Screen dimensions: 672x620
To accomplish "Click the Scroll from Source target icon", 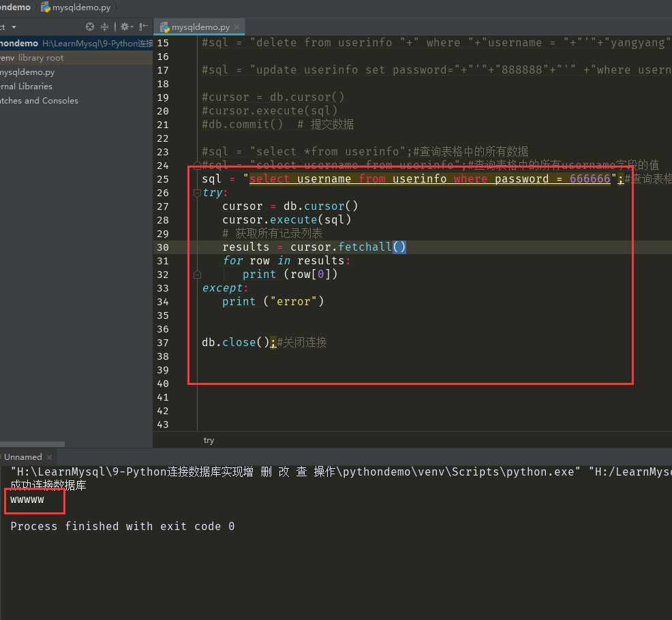I will pyautogui.click(x=89, y=27).
